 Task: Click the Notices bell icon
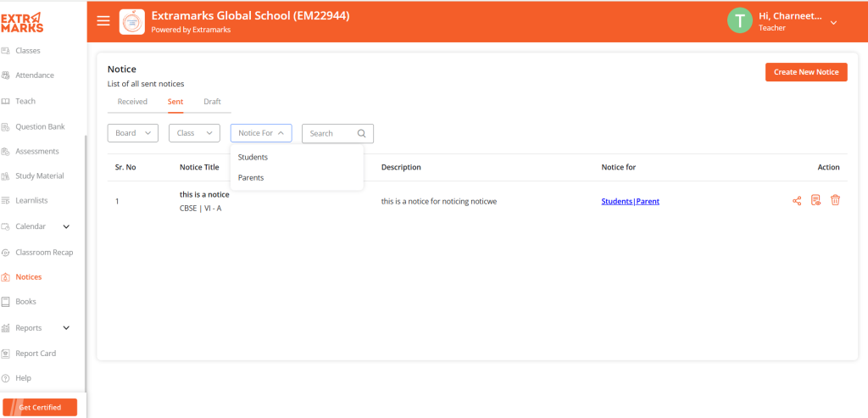6,276
